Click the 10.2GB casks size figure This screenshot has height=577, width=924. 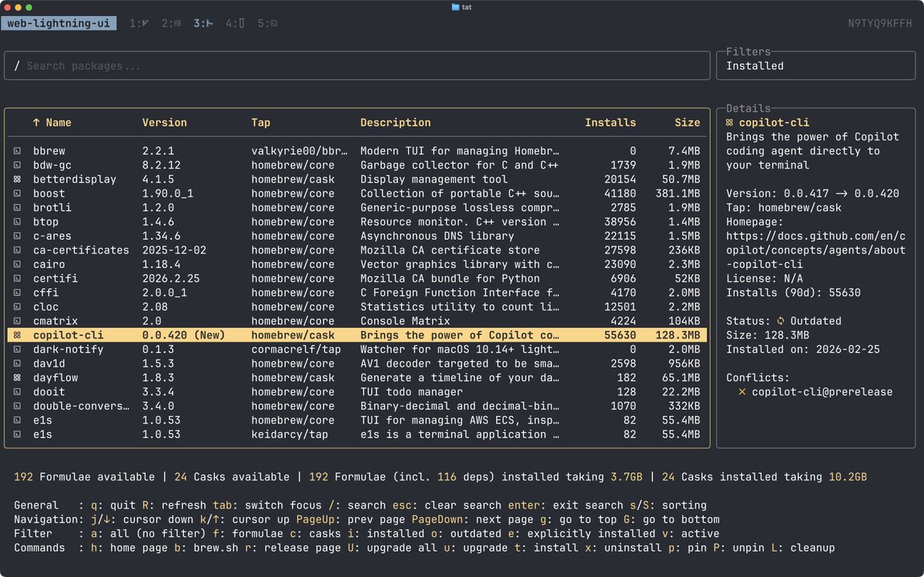[848, 477]
